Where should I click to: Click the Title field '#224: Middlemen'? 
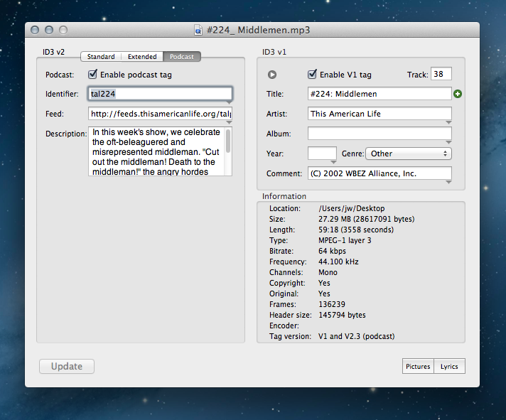[x=379, y=94]
